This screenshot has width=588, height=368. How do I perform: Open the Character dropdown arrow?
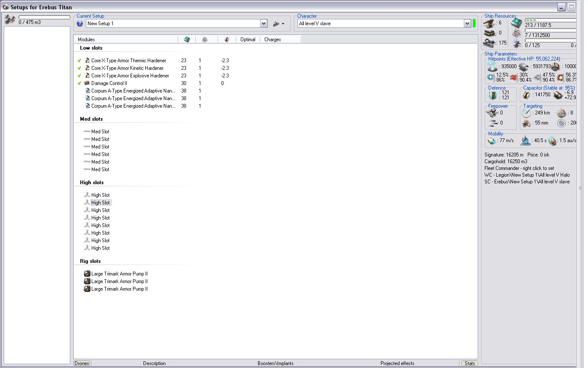(x=467, y=24)
